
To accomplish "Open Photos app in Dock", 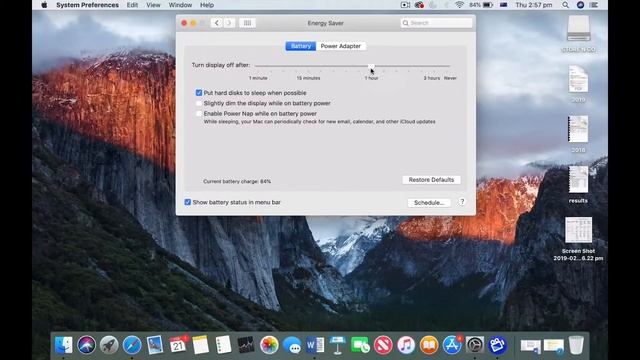I will (269, 345).
